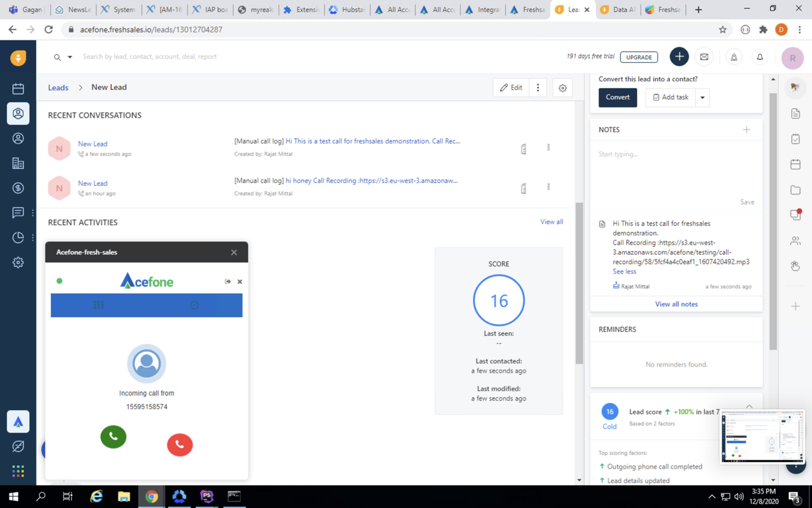Decline the incoming call with red button
Screen dimensions: 812x508
180,445
